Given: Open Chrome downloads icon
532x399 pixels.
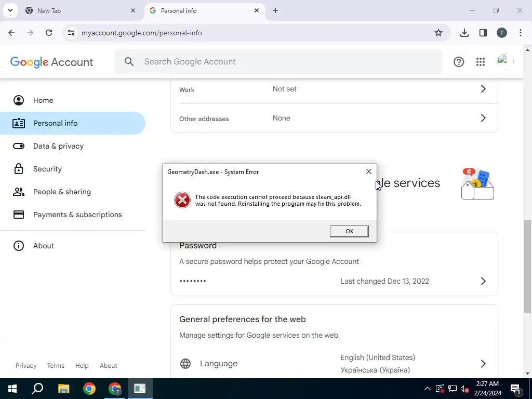Looking at the screenshot, I should (464, 33).
